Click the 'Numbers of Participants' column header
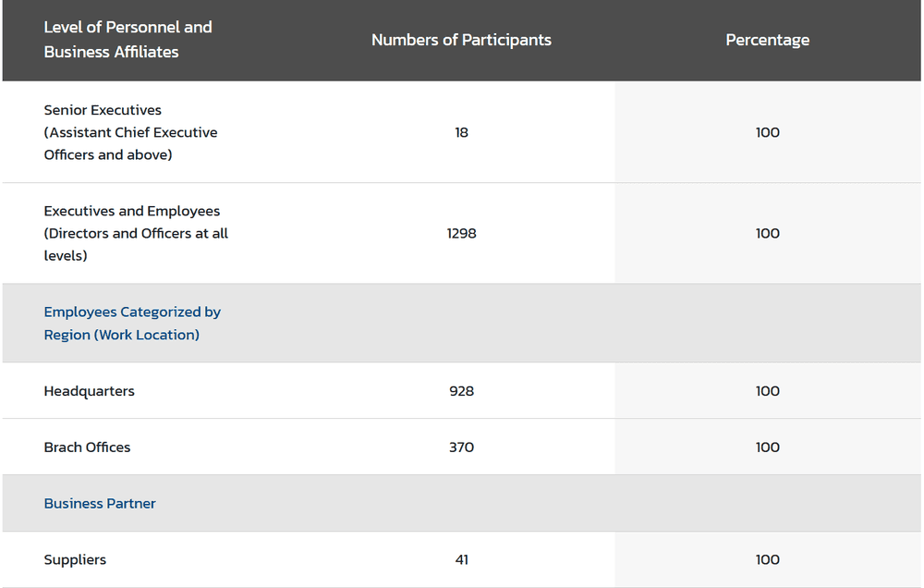The height and width of the screenshot is (588, 924). (461, 40)
